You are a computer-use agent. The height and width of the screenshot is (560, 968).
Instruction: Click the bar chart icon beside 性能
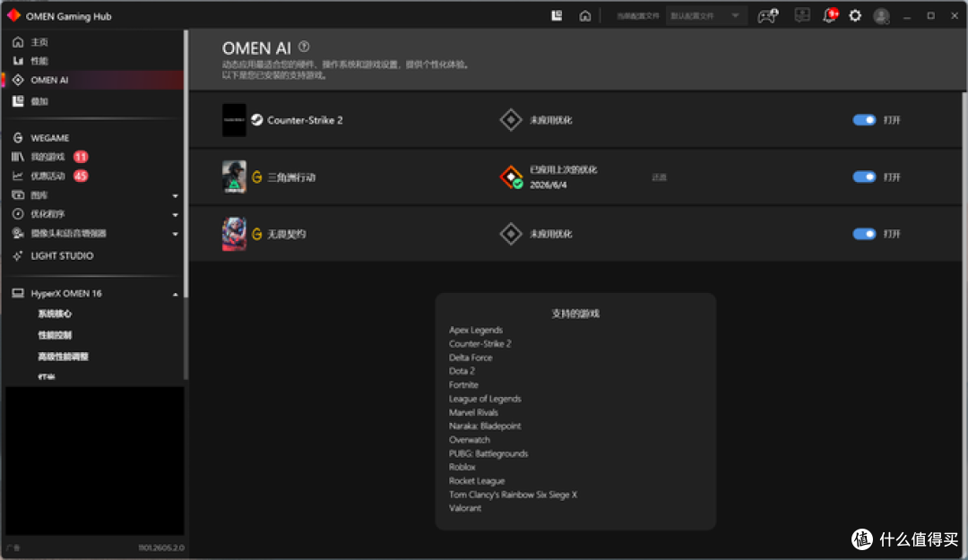[18, 61]
